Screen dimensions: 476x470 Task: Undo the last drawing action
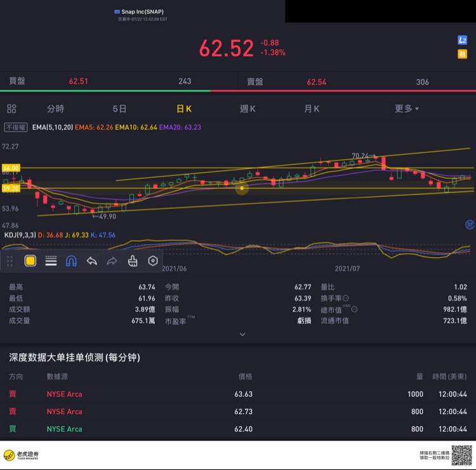(x=91, y=261)
